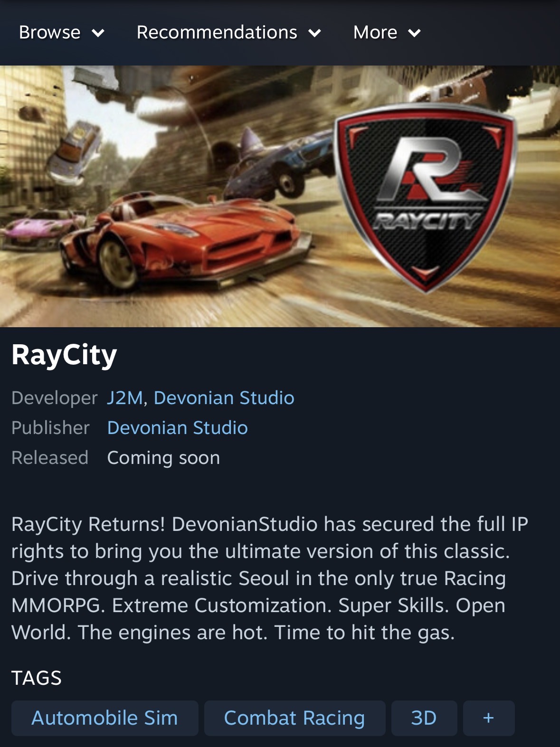Open Devonian Studio in the Developer row
The height and width of the screenshot is (747, 560).
pyautogui.click(x=224, y=398)
